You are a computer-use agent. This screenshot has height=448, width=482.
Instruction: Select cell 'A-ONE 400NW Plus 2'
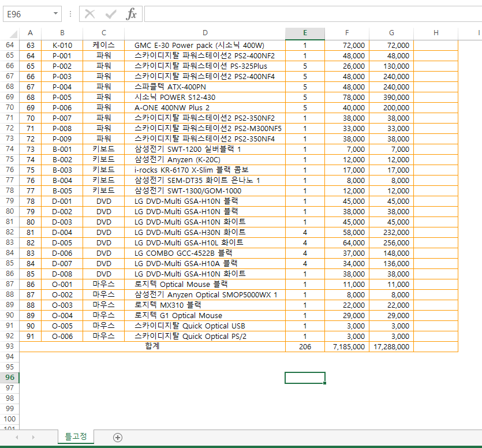(x=205, y=108)
